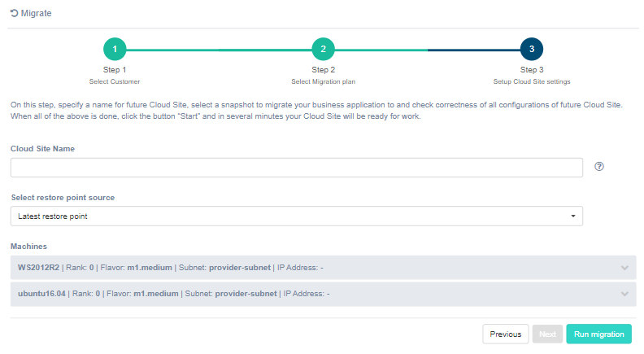This screenshot has height=354, width=644.
Task: Click the Latest restore point dropdown arrow
Action: [x=572, y=216]
